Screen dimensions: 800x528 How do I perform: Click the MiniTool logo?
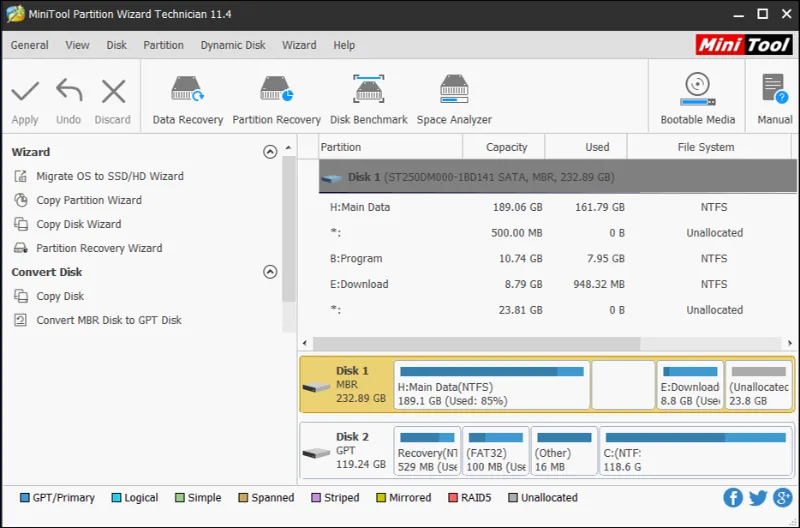pyautogui.click(x=744, y=45)
